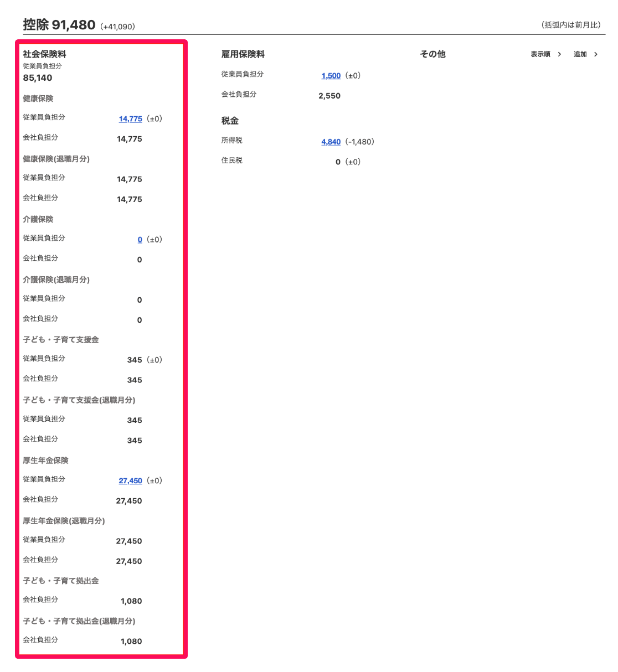
Task: Click the 所得税 row label
Action: [232, 141]
